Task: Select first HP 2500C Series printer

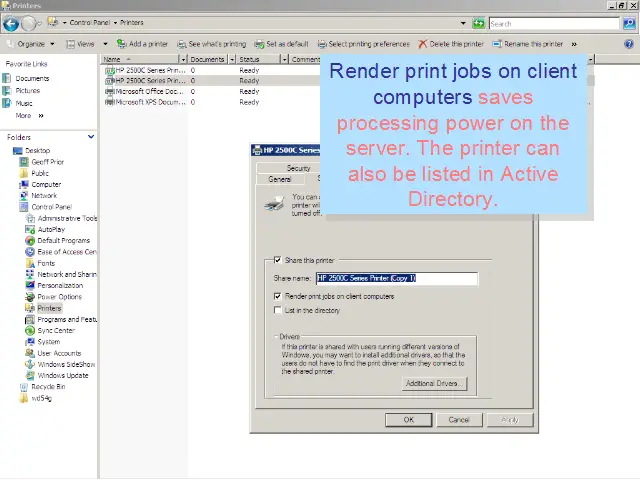Action: coord(145,70)
